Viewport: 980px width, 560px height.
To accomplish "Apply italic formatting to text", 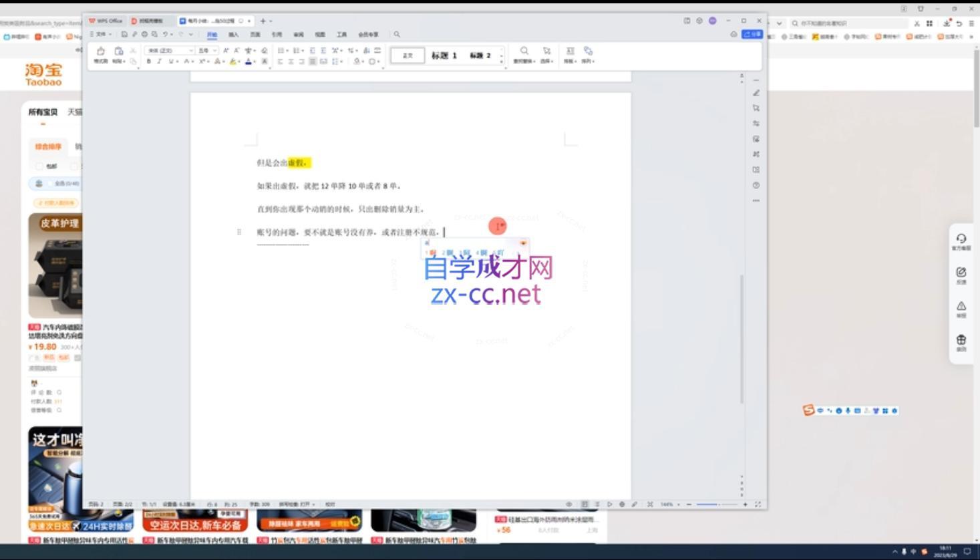I will [x=159, y=60].
